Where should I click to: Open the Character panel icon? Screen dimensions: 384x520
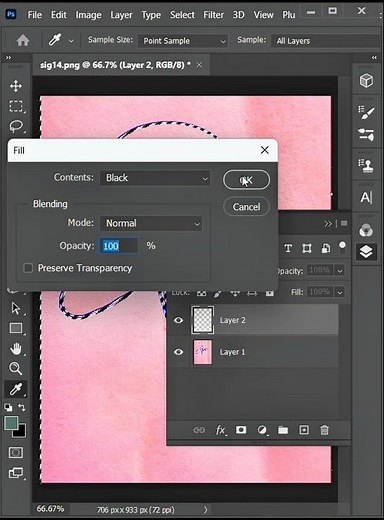[366, 197]
